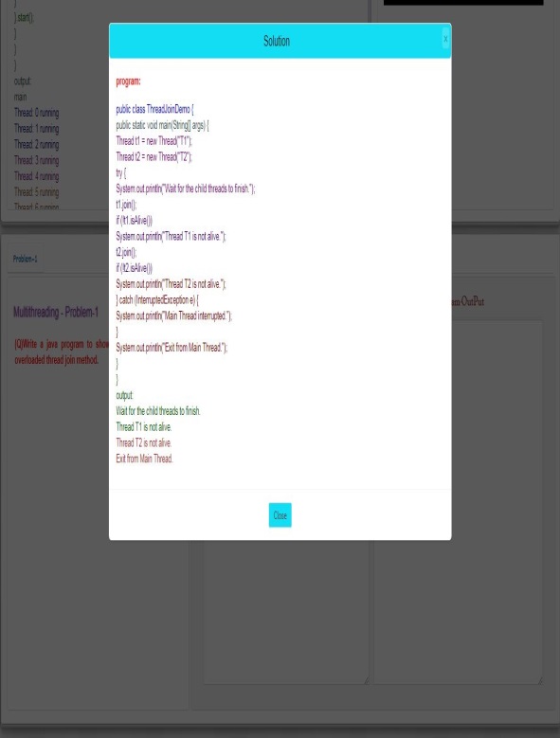Viewport: 560px width, 738px height.
Task: Close the Solution dialog with the X icon
Action: 445,39
